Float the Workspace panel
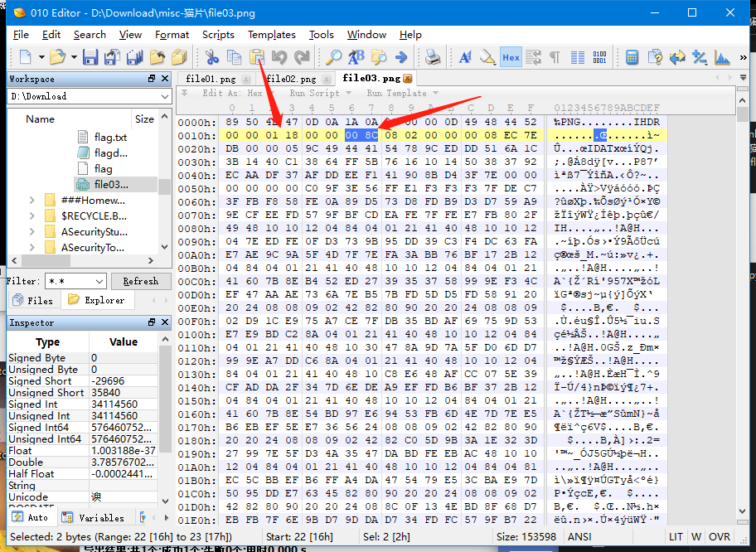This screenshot has height=552, width=756. click(x=152, y=78)
